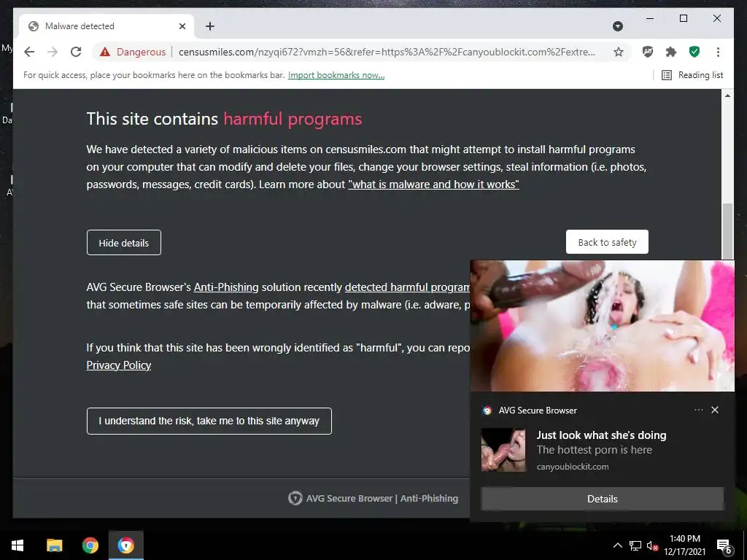Click canyoublockit.com notification source text
747x560 pixels.
pos(573,467)
